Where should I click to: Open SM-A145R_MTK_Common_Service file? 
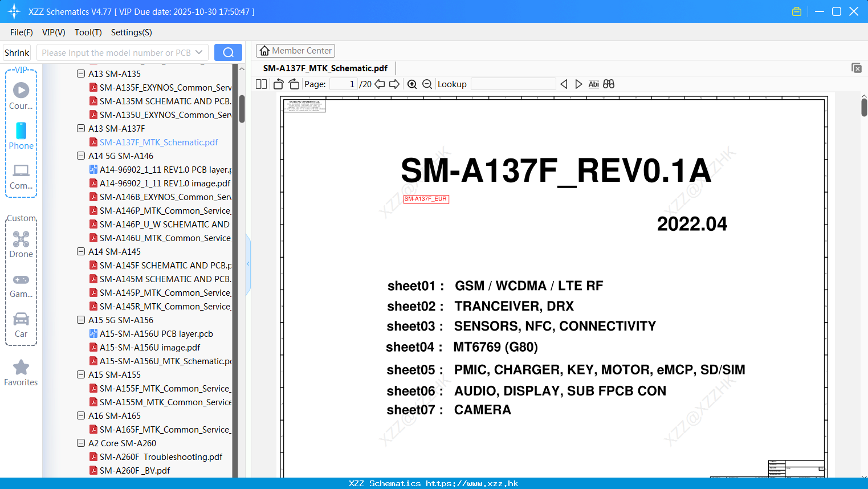(x=165, y=306)
